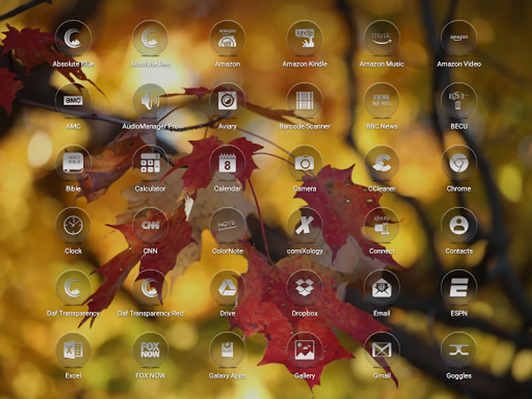This screenshot has height=399, width=532.
Task: Launch the comiXology app
Action: (x=305, y=225)
